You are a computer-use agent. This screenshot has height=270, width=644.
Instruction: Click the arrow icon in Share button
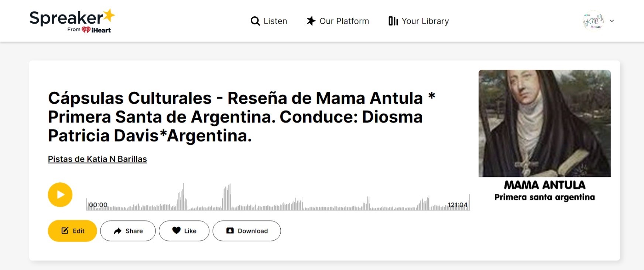tap(117, 231)
